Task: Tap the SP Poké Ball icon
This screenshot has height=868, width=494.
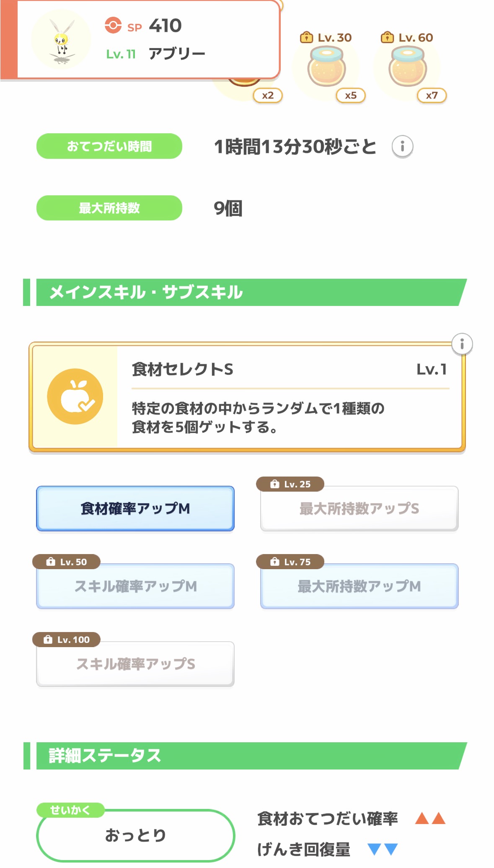Action: (113, 25)
